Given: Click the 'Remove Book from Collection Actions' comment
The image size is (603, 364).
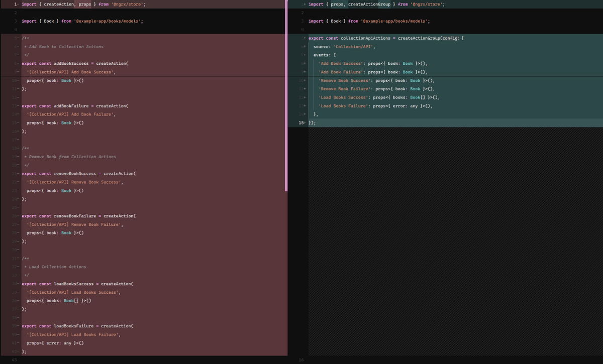Looking at the screenshot, I should 70,156.
